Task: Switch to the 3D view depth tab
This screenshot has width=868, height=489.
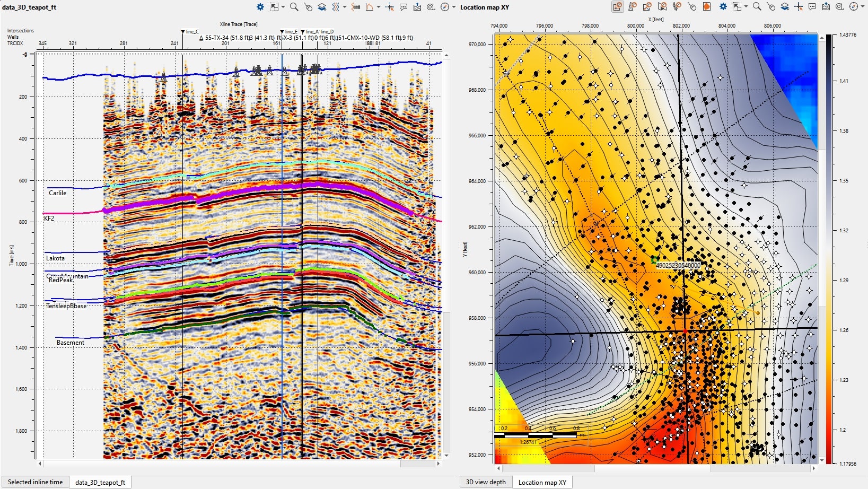Action: tap(486, 482)
